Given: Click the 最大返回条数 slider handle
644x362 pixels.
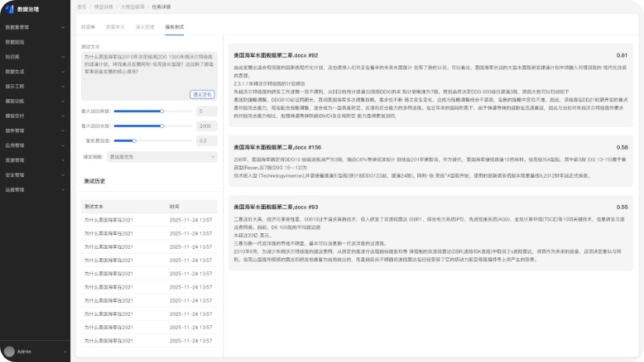Looking at the screenshot, I should coord(162,111).
